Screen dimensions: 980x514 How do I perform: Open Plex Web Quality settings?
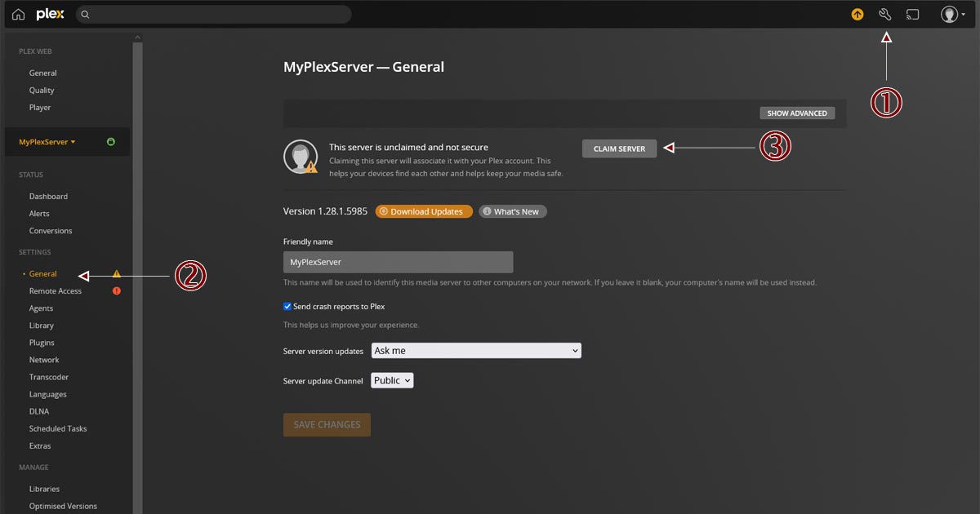(42, 91)
